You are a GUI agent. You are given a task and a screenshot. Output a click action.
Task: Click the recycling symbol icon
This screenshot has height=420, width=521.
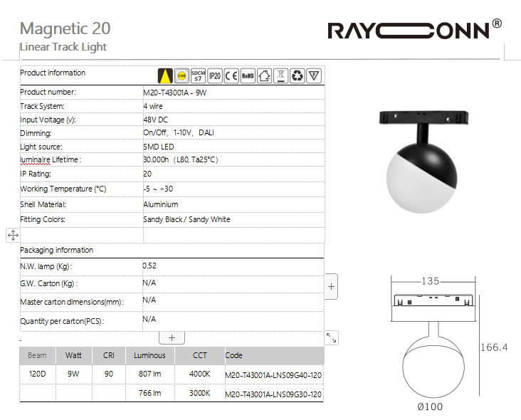297,75
